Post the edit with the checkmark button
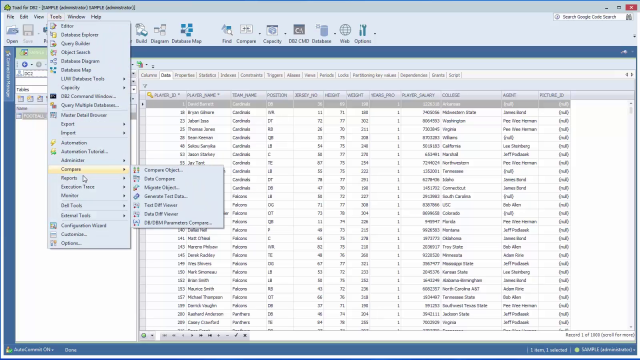 pyautogui.click(x=236, y=336)
